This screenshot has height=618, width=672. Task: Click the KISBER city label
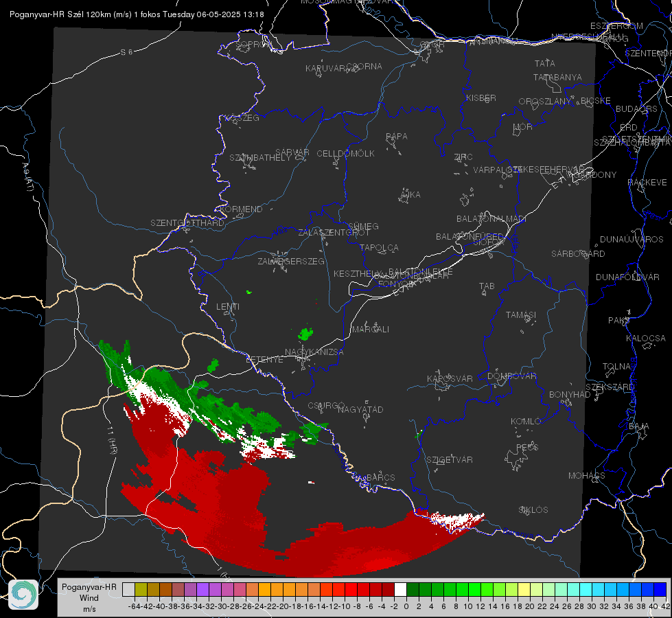coord(481,98)
